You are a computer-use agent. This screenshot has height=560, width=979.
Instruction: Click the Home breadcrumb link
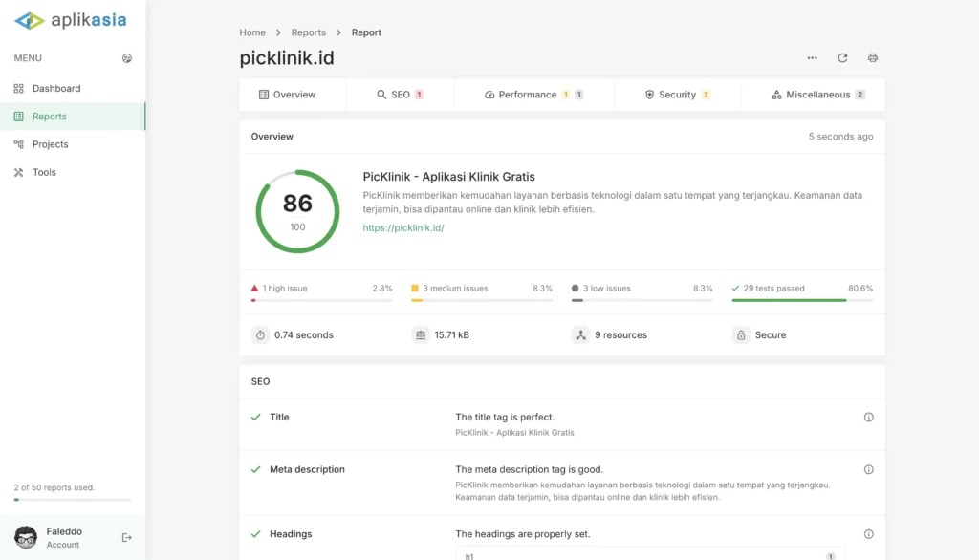click(252, 32)
